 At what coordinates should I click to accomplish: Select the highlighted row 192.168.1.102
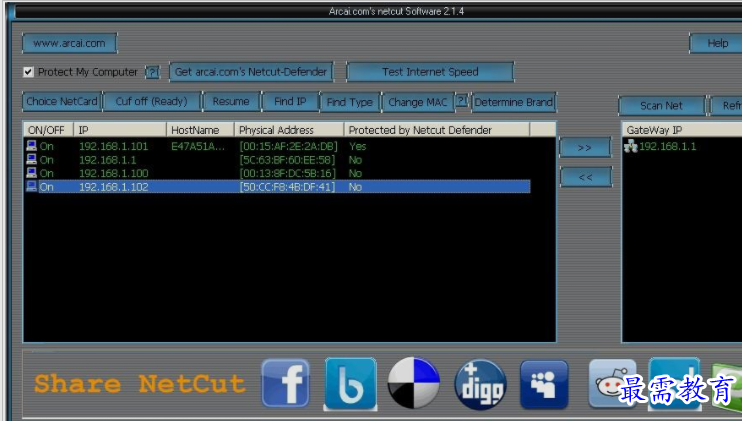coord(277,186)
